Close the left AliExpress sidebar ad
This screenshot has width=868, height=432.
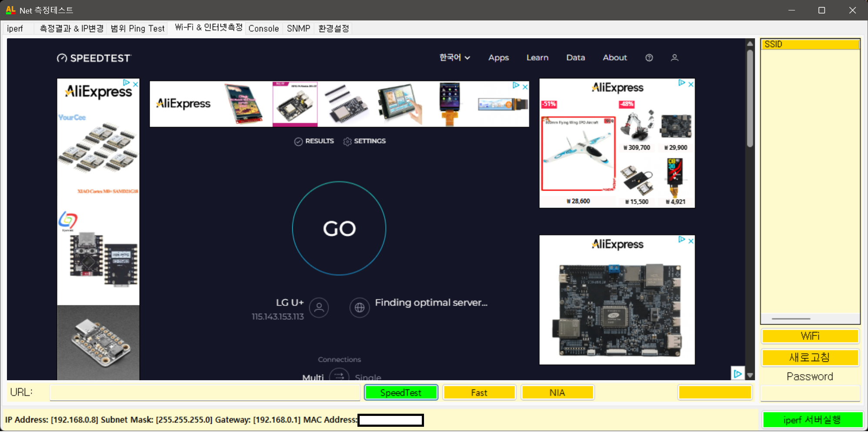coord(136,84)
